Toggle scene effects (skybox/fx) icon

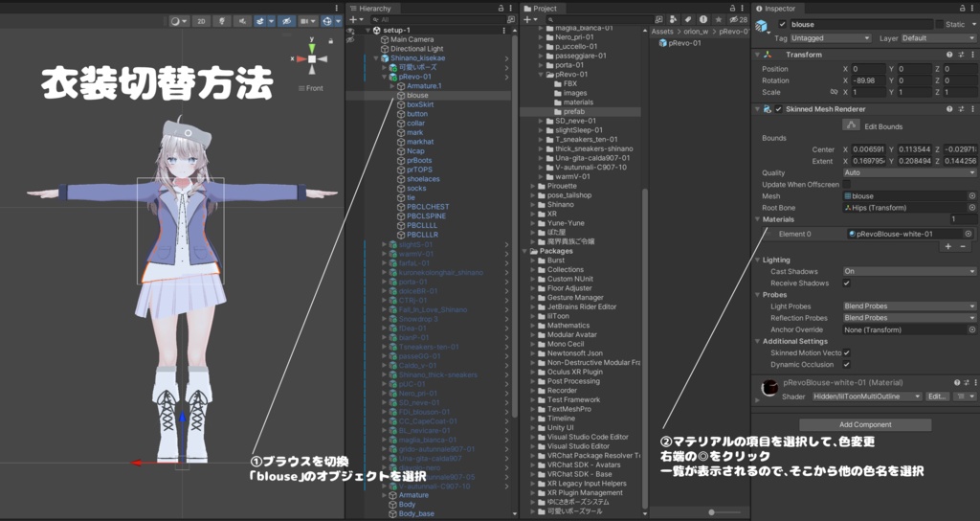pos(260,21)
